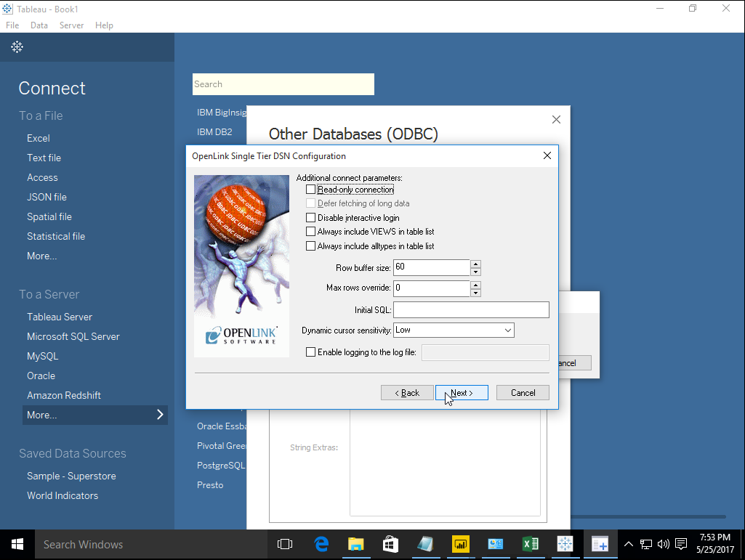Screen dimensions: 745x560
Task: Open File Explorer from the taskbar
Action: click(355, 544)
